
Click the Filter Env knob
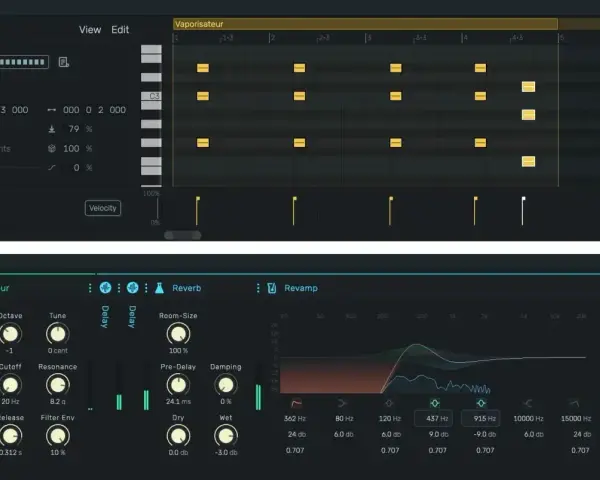[58, 436]
